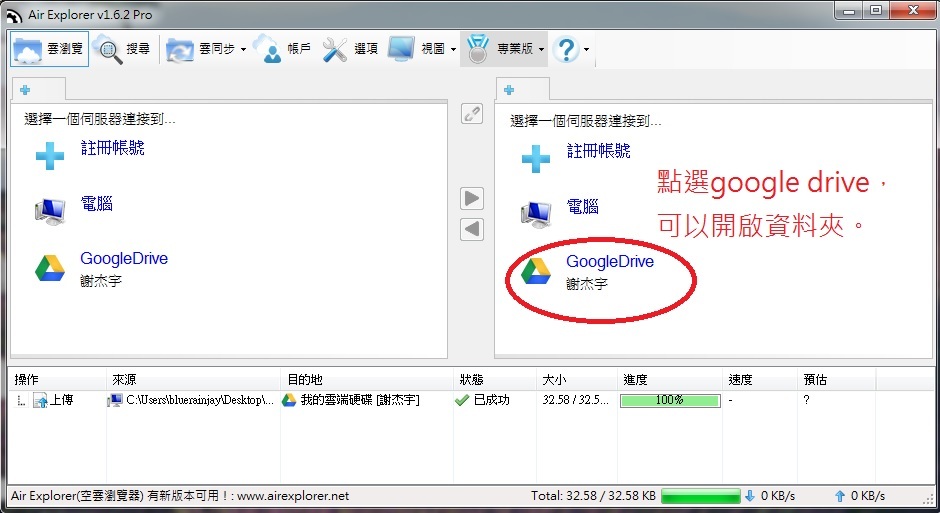Viewport: 940px width, 513px height.
Task: Add a new tab in left pane
Action: pyautogui.click(x=25, y=90)
